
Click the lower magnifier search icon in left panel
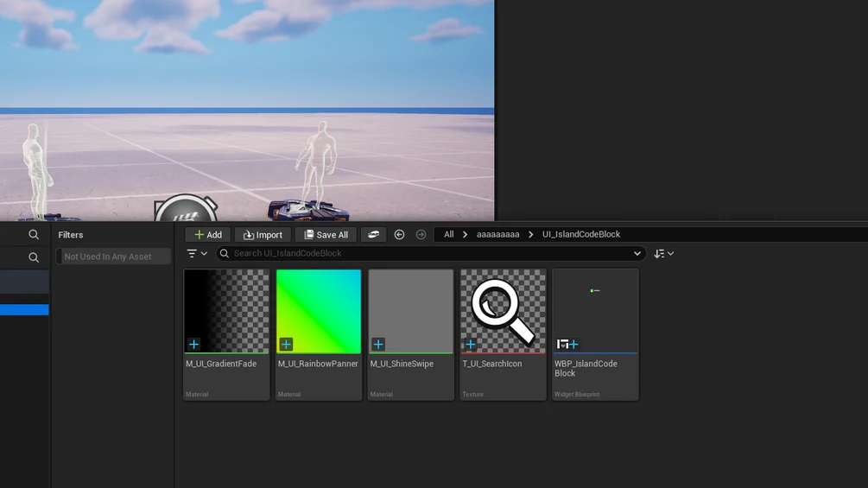click(34, 257)
